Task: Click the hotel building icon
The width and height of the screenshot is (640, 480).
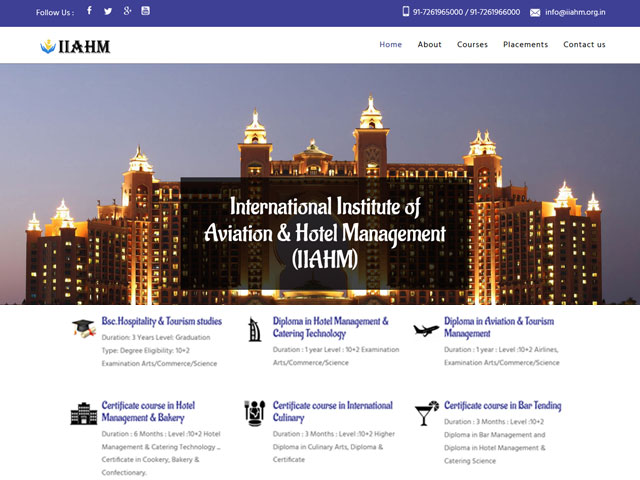Action: [84, 413]
